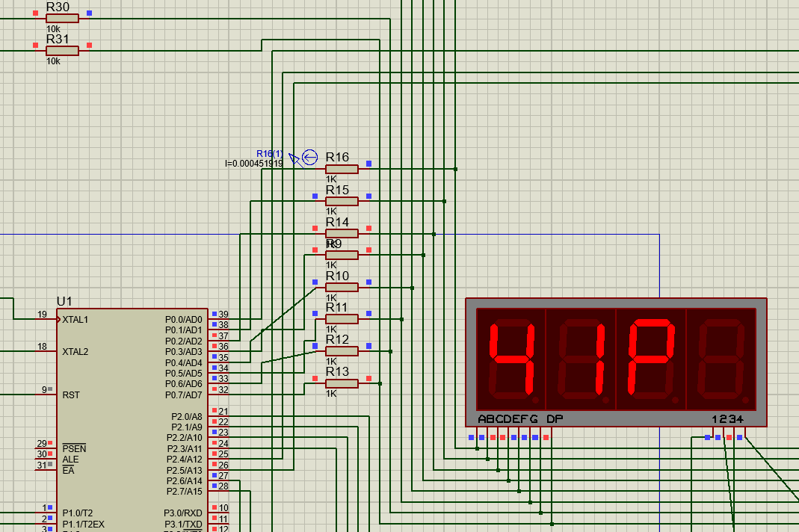Click the wire junction dot right of R16

(x=455, y=169)
